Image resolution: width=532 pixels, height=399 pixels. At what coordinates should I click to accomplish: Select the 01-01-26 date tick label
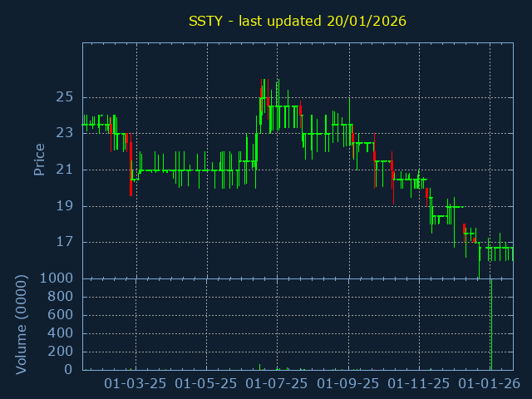point(490,383)
